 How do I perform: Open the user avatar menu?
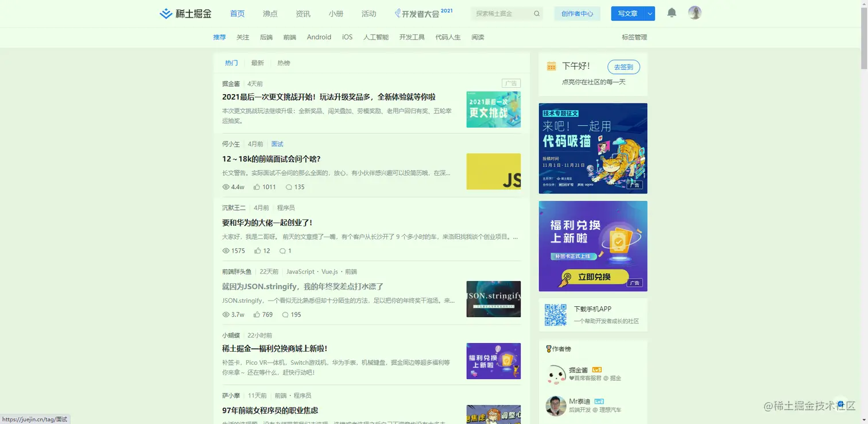click(695, 13)
